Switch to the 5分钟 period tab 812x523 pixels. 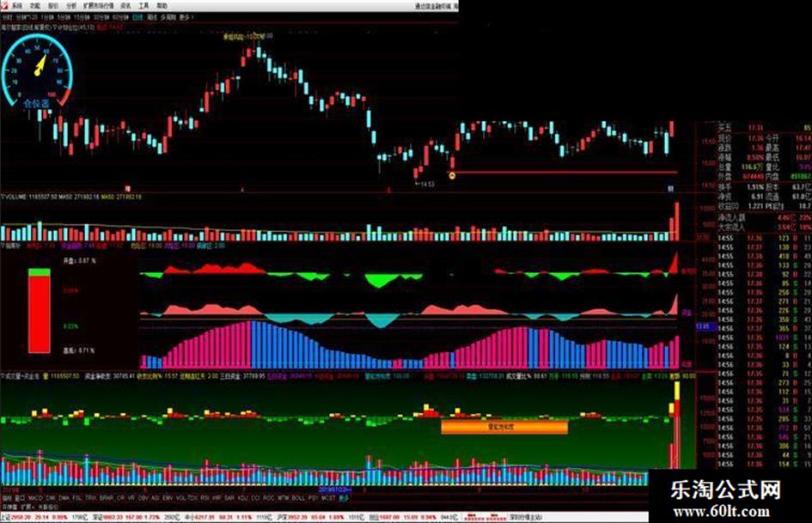point(64,18)
